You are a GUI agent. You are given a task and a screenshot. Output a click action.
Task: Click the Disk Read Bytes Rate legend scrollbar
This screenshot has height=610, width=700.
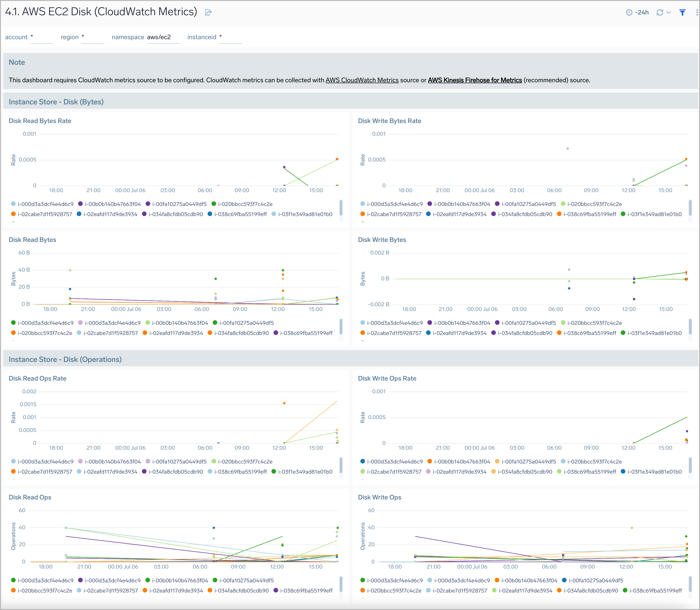point(341,208)
